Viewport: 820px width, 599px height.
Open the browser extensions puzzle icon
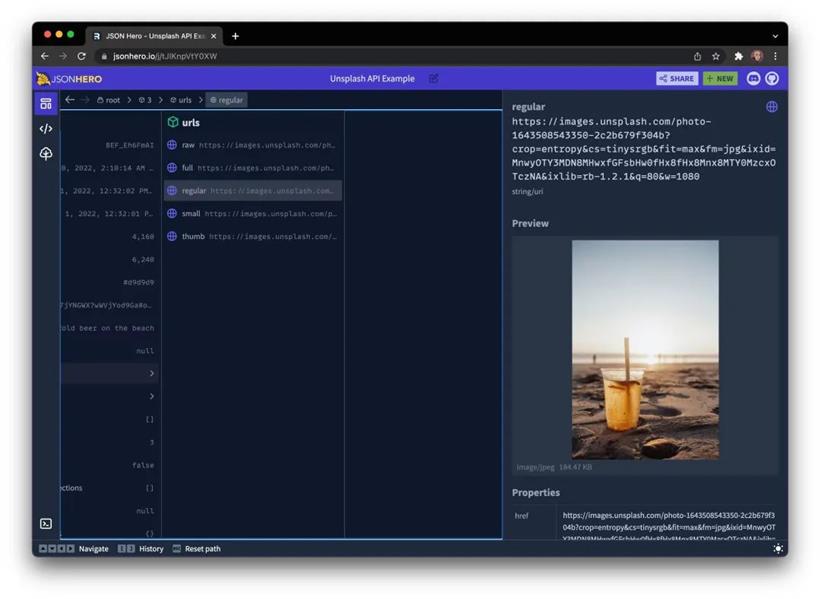[738, 56]
